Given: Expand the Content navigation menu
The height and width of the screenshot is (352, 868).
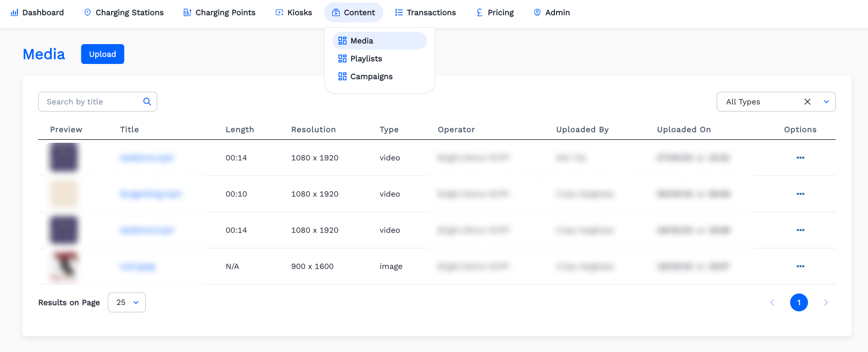Looking at the screenshot, I should 353,12.
